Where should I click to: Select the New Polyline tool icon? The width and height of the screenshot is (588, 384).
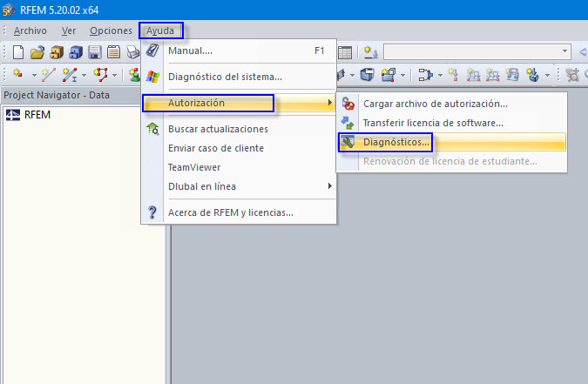pos(100,75)
